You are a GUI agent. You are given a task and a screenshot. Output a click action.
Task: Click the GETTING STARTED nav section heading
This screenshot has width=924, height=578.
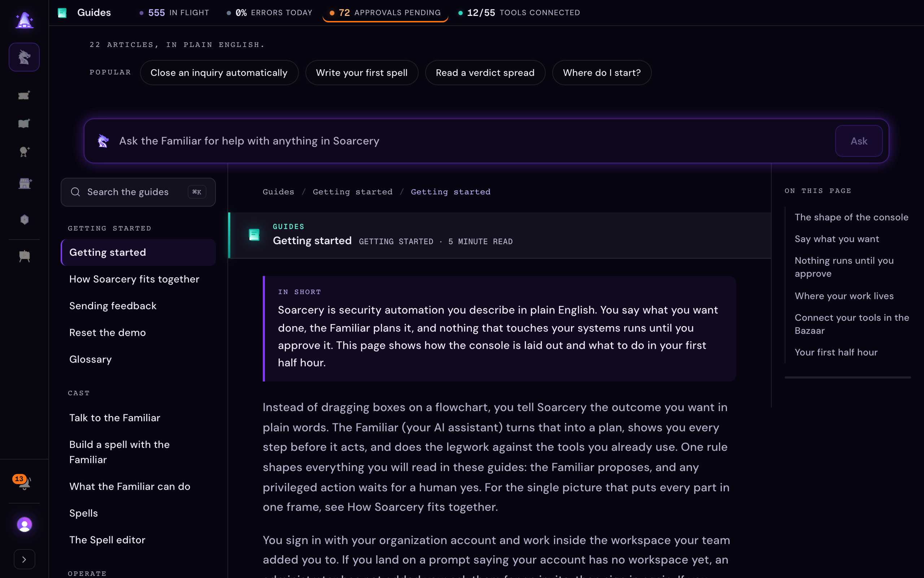click(x=110, y=228)
